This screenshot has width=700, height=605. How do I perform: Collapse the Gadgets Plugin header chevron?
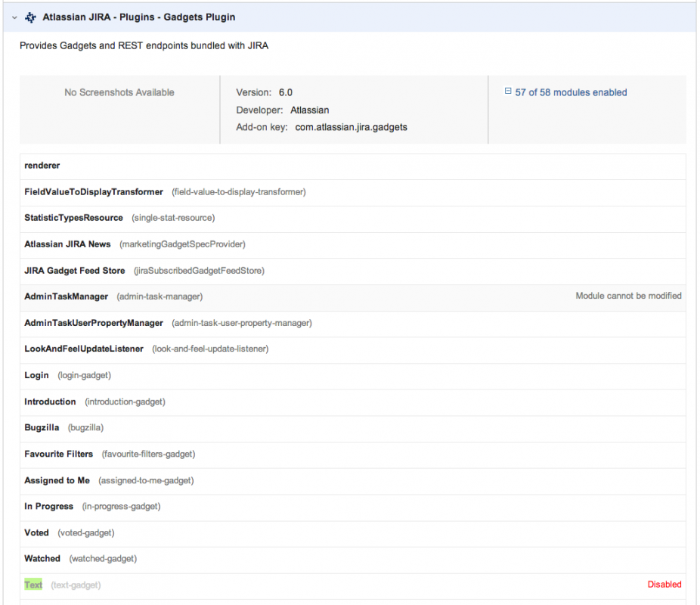tap(14, 17)
